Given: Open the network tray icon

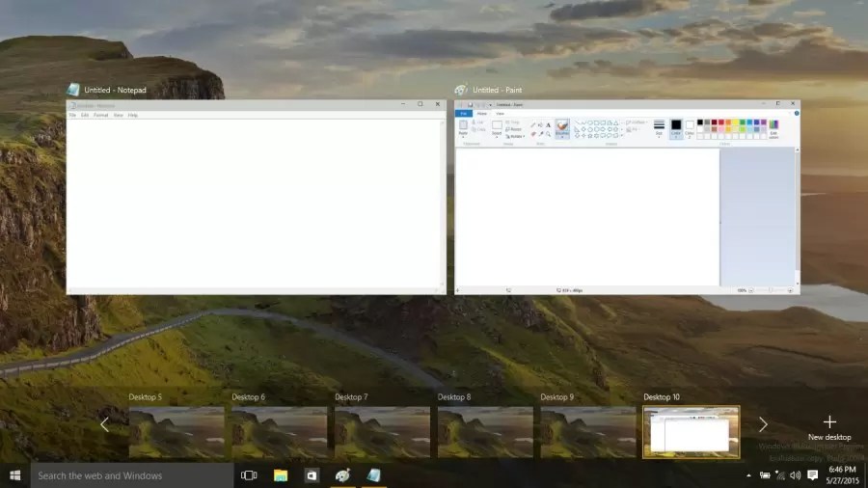Looking at the screenshot, I should tap(780, 475).
